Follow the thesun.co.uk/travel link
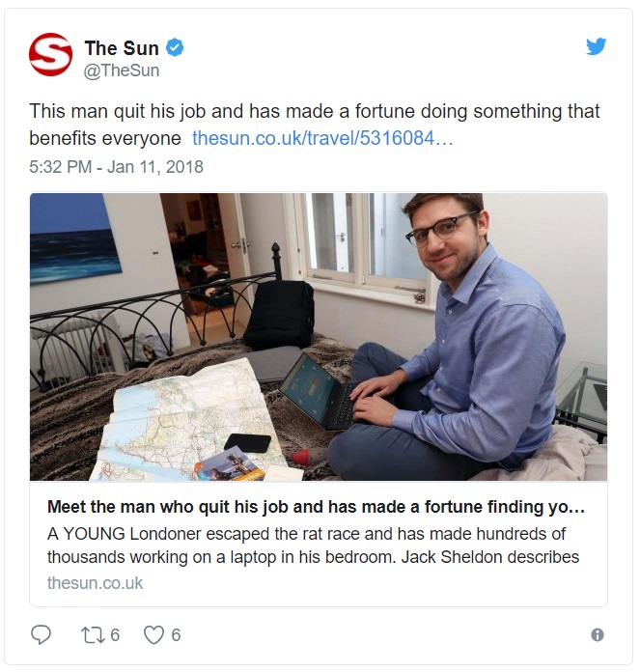 click(x=322, y=138)
